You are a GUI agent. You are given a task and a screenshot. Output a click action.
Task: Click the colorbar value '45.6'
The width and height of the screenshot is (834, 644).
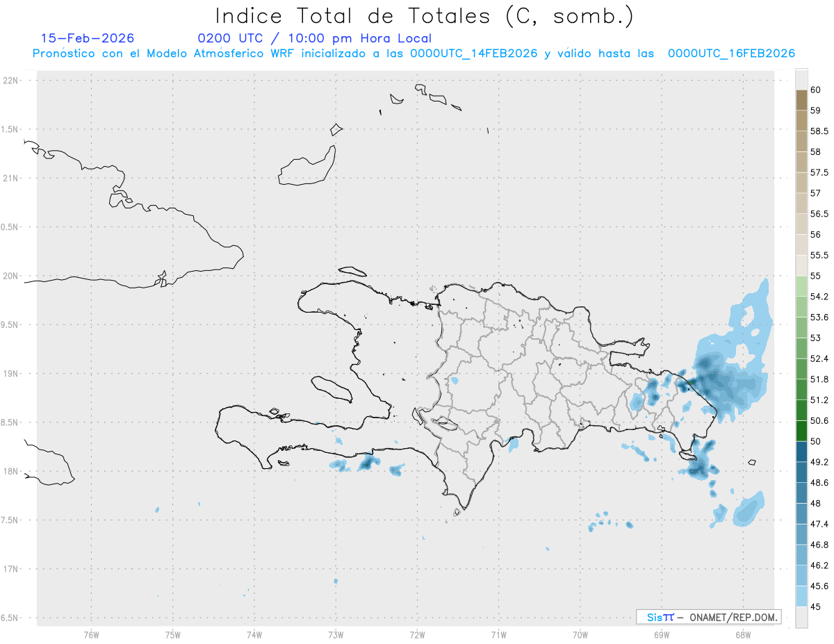click(819, 586)
